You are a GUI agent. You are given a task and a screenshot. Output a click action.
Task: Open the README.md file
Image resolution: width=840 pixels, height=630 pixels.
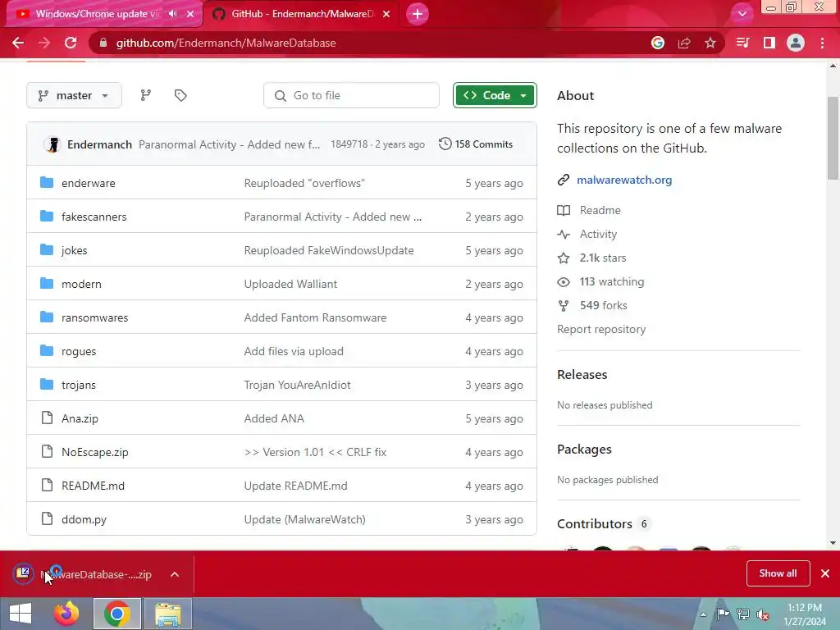coord(94,486)
